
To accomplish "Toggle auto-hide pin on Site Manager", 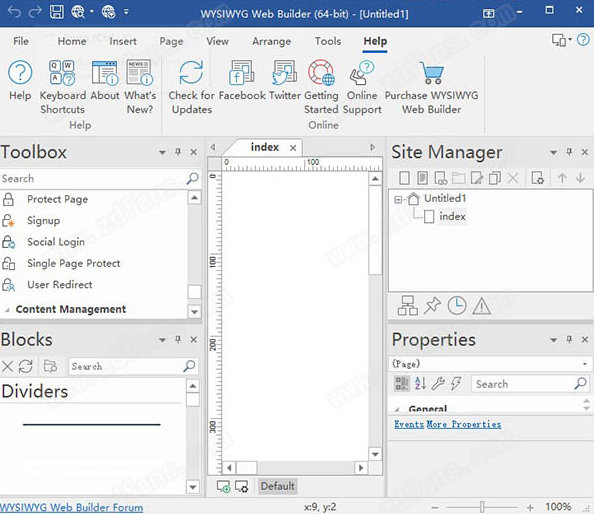I will [569, 152].
